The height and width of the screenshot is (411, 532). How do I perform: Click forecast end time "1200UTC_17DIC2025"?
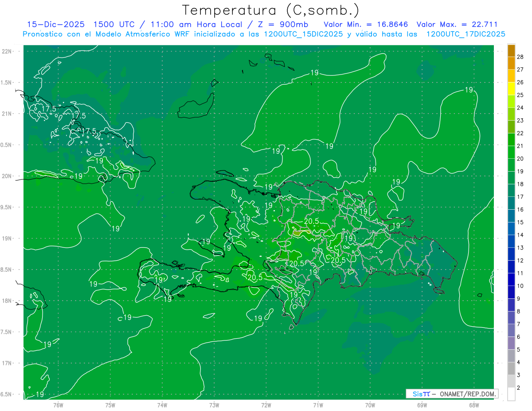465,34
